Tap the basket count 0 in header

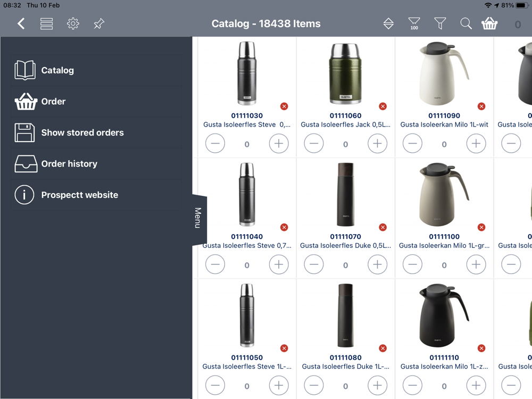518,24
